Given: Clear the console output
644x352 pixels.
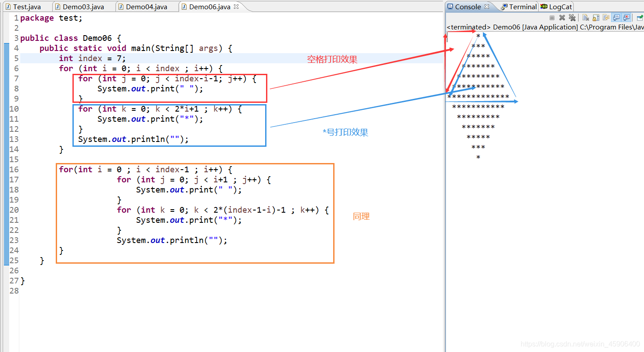Looking at the screenshot, I should coord(586,18).
